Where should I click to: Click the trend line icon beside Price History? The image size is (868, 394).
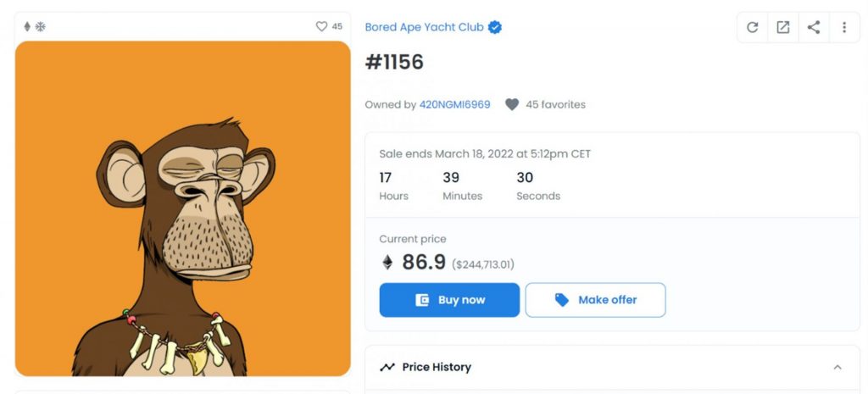(x=387, y=367)
